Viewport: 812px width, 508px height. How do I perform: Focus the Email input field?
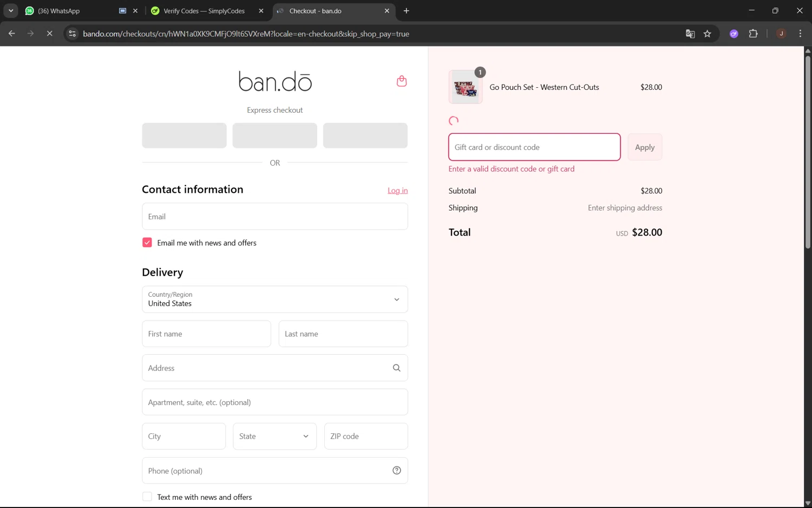pos(275,217)
